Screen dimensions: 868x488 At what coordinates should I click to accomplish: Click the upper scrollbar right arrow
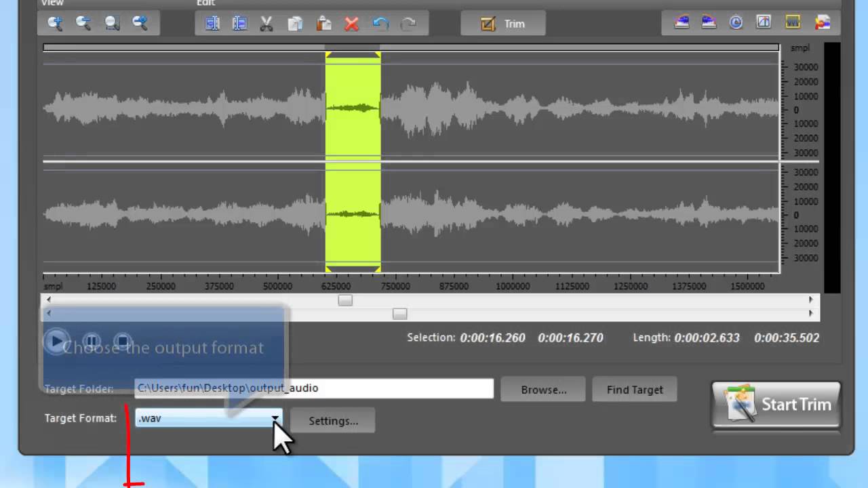pos(810,300)
